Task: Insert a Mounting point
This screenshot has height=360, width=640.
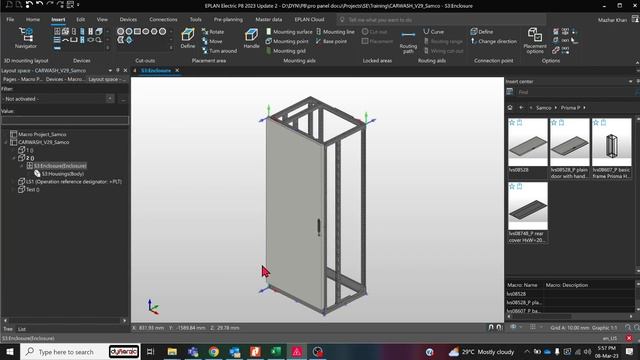Action: (x=287, y=41)
